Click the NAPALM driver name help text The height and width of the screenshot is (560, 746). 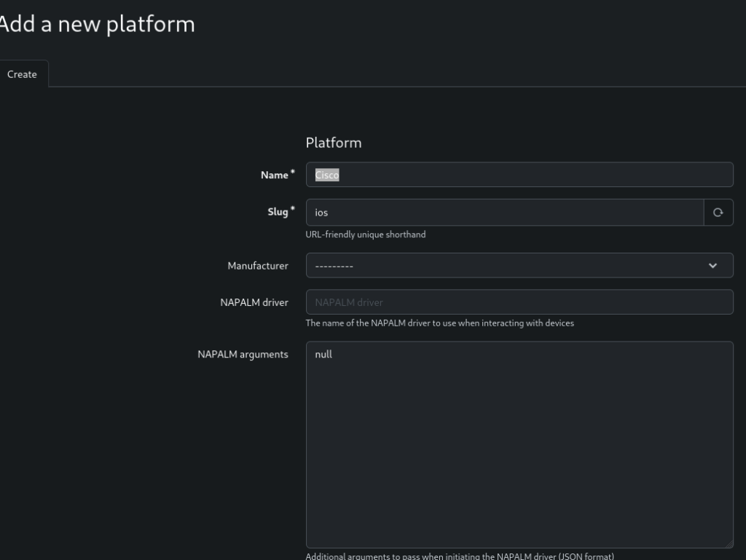[439, 323]
